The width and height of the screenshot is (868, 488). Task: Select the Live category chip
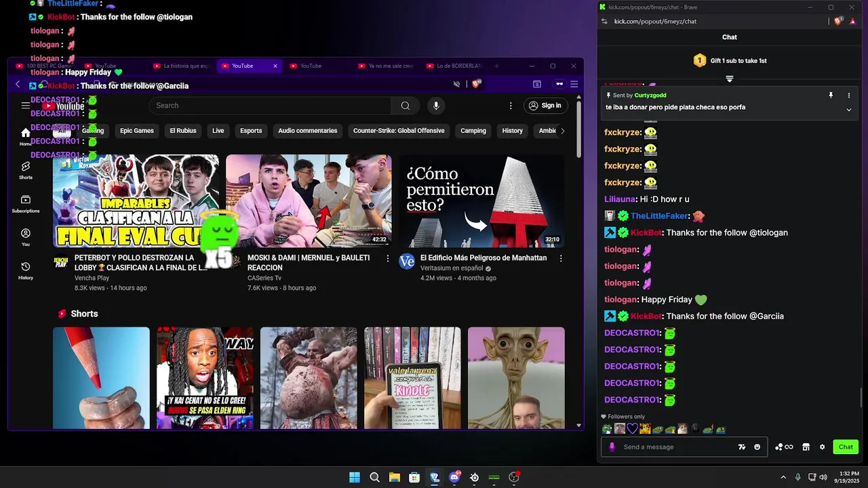tap(218, 131)
